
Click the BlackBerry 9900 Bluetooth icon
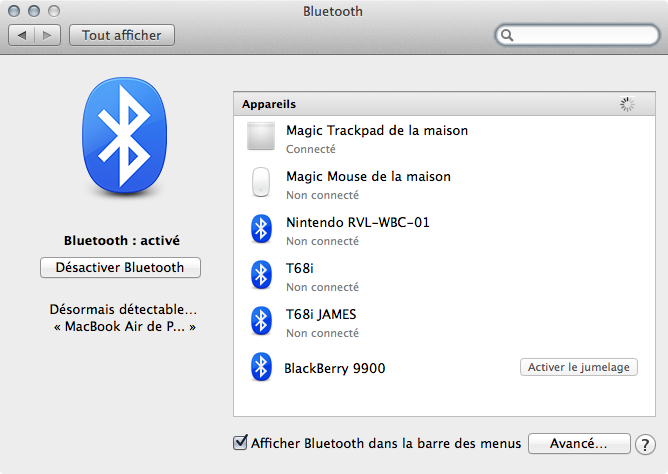click(x=260, y=367)
